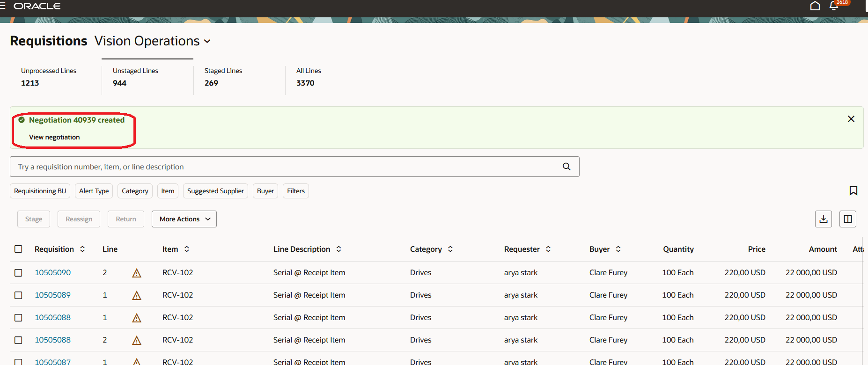Screen dimensions: 868x365
Task: Sort by the Buyer column header
Action: [x=618, y=249]
